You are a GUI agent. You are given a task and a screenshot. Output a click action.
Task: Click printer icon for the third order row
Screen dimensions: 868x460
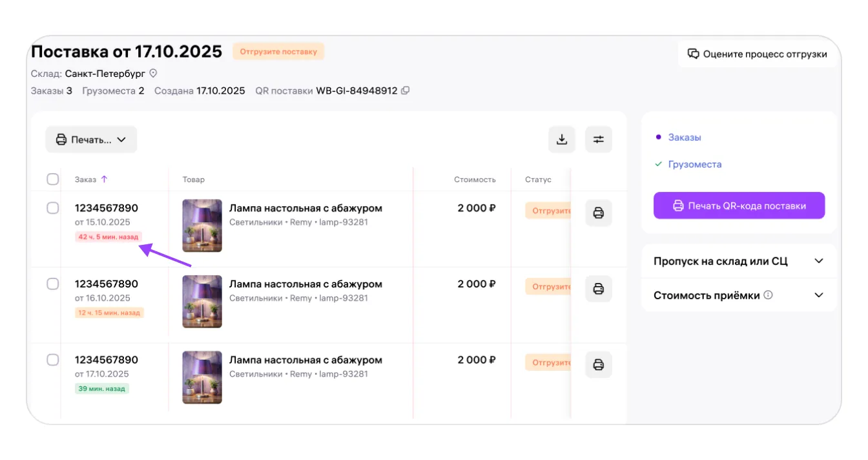click(x=598, y=365)
